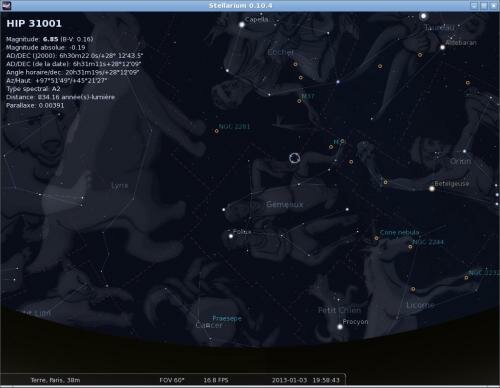
Task: Click the star Aldebaran
Action: [443, 47]
